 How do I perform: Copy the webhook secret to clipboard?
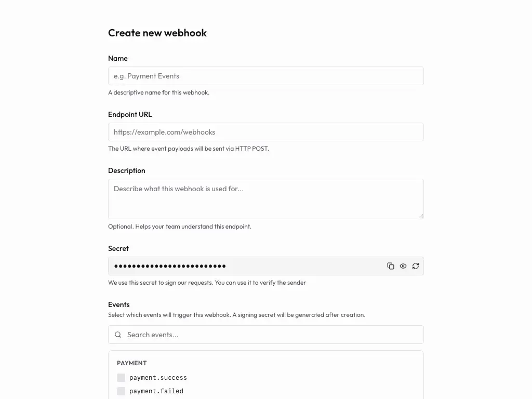[391, 265]
